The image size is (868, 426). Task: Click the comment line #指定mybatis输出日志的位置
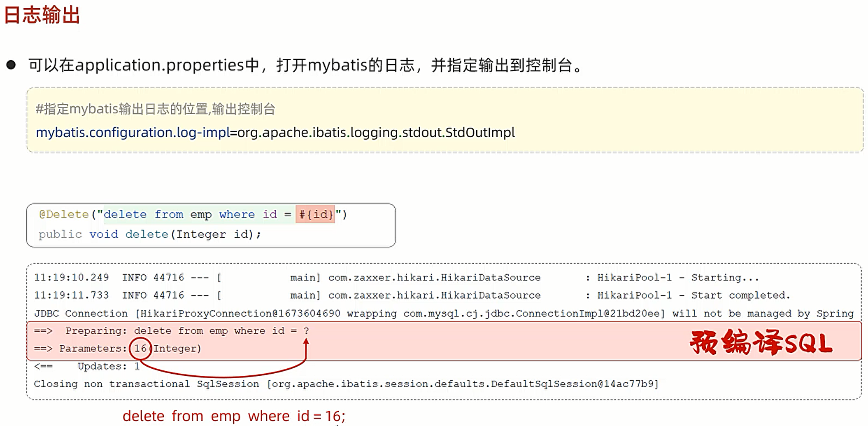(x=156, y=109)
